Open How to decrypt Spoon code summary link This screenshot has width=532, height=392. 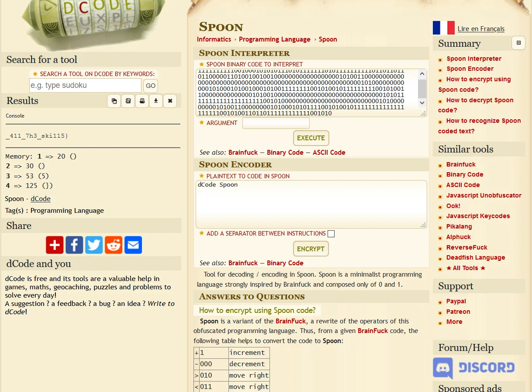(476, 105)
